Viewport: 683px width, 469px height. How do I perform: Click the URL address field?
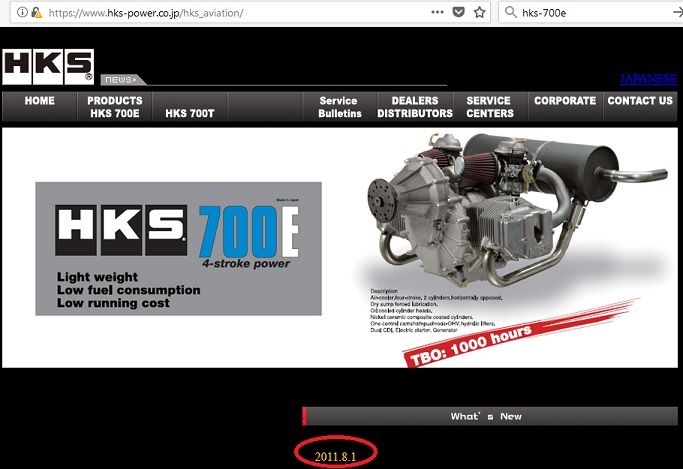250,13
